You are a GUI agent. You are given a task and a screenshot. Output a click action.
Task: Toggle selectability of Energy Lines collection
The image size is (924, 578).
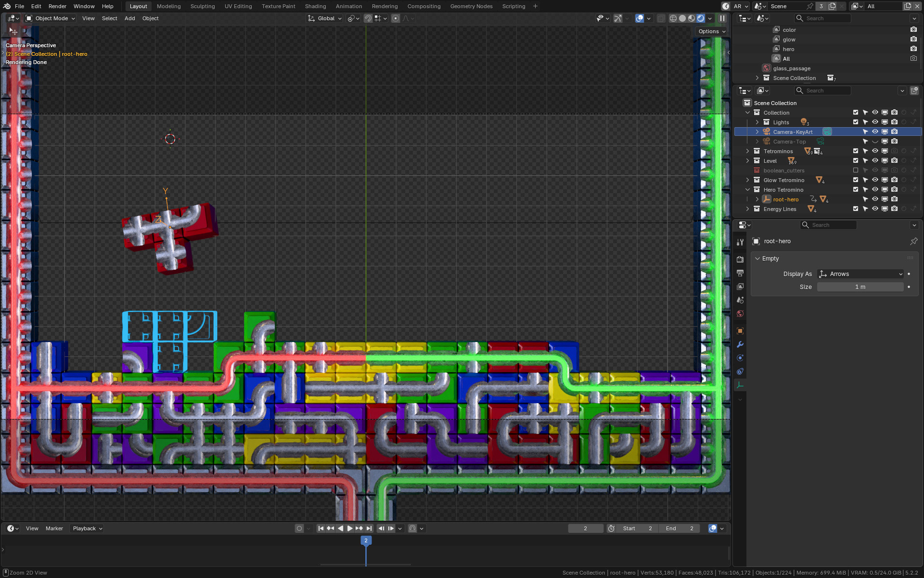pos(865,209)
